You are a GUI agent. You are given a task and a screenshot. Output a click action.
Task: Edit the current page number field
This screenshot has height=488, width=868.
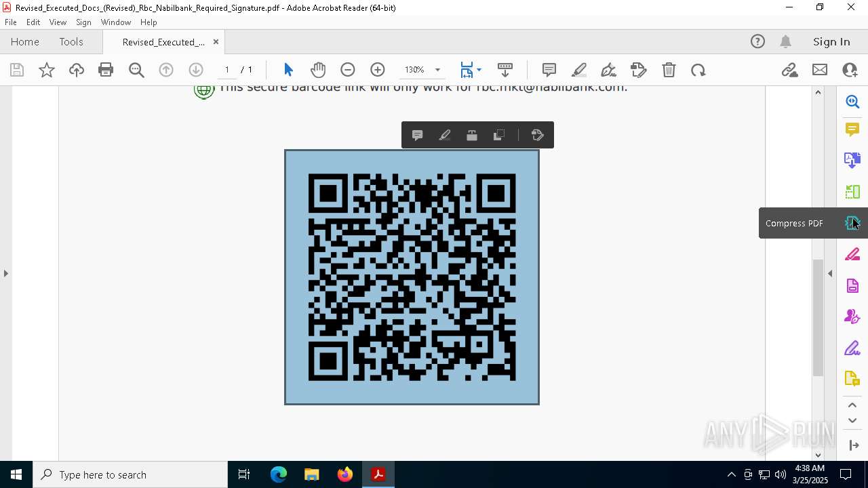click(227, 70)
